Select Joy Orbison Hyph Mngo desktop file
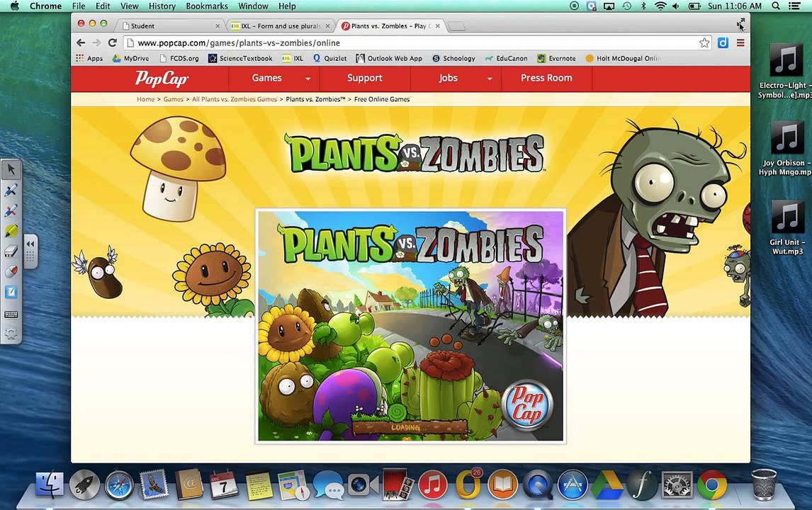812x510 pixels. click(786, 149)
